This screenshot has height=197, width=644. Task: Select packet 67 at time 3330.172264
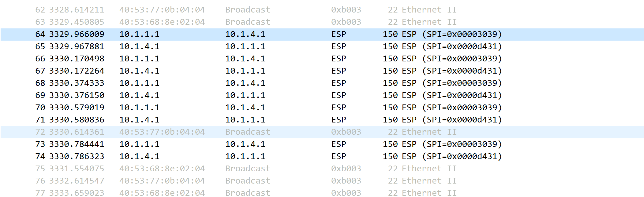pyautogui.click(x=77, y=71)
